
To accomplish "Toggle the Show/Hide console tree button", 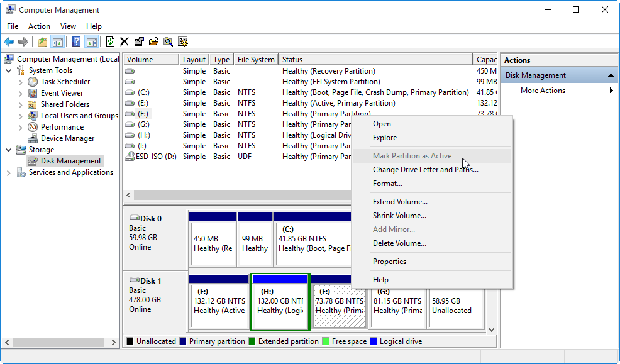I will tap(58, 41).
